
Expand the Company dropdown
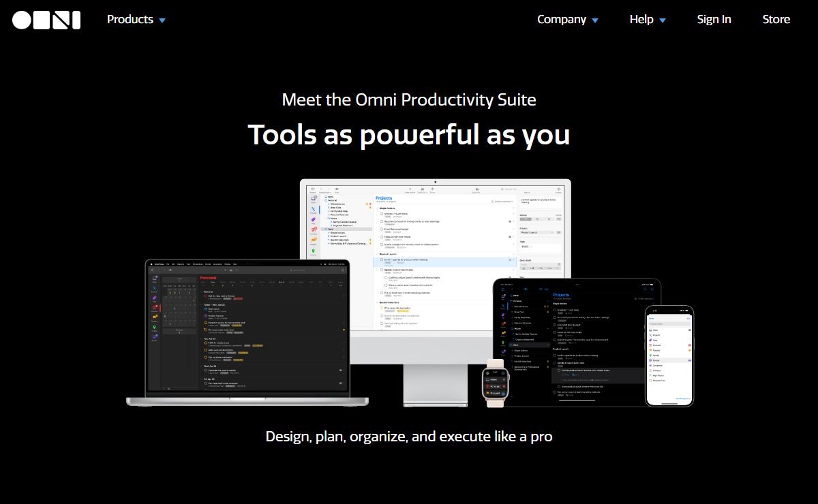[x=567, y=20]
